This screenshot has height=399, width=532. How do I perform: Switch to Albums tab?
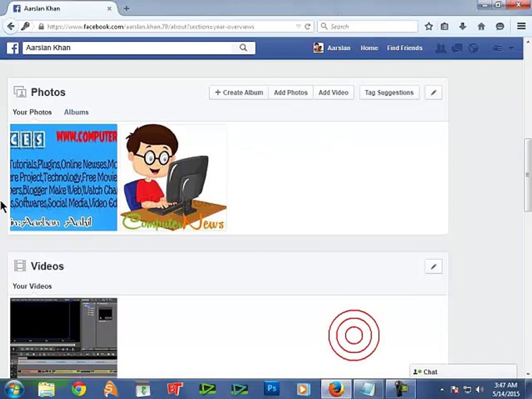tap(76, 112)
